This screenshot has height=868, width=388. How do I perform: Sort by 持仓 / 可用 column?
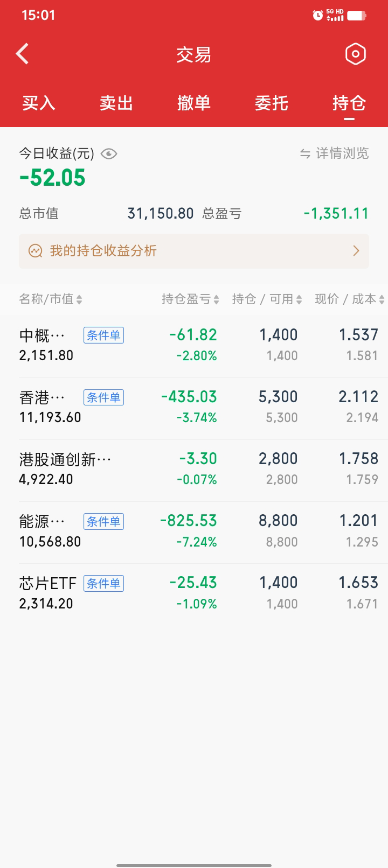click(267, 299)
